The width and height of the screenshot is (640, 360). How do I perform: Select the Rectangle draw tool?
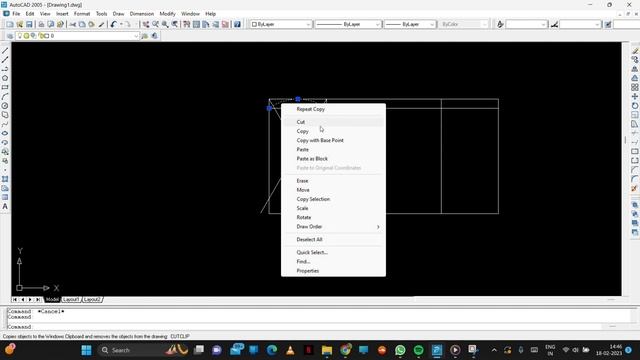click(5, 87)
